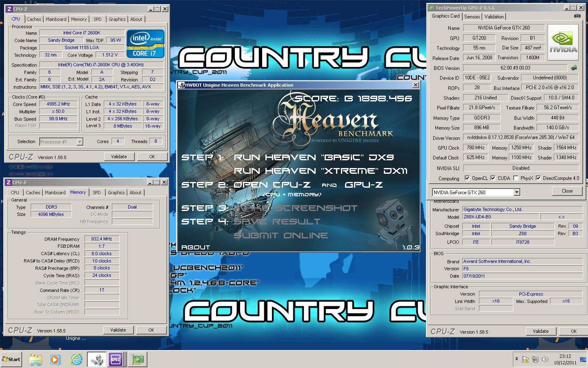Image resolution: width=588 pixels, height=368 pixels.
Task: Click the GPU Clock value 780 MHz
Action: click(476, 148)
